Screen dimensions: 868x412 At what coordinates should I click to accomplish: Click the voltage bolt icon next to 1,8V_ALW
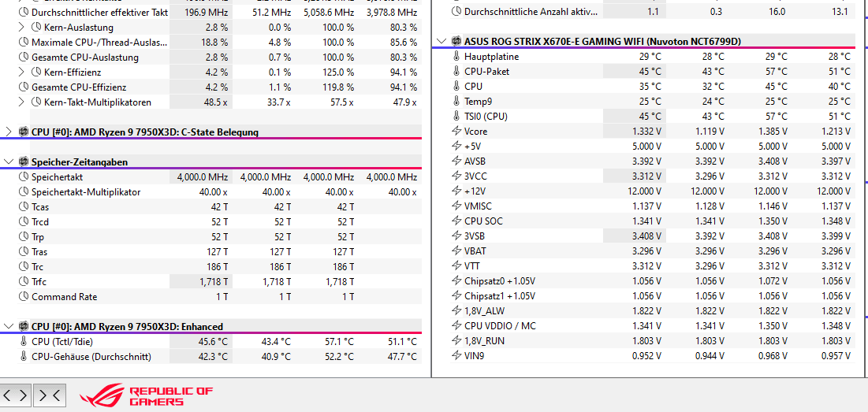456,311
